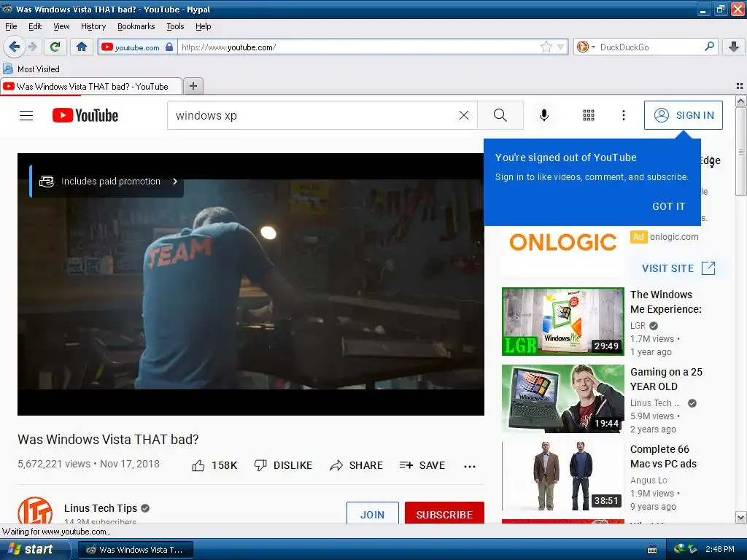Viewport: 747px width, 560px height.
Task: Open the YouTube apps grid icon
Action: tap(589, 115)
